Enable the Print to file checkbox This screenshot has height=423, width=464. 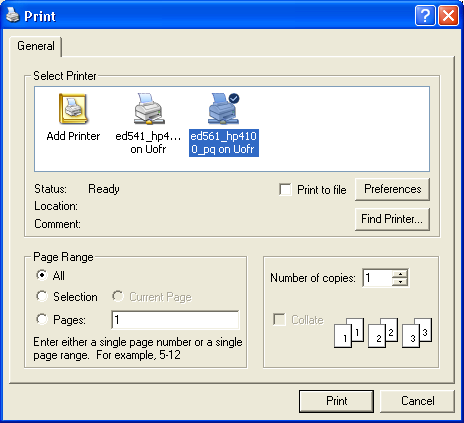tap(285, 189)
